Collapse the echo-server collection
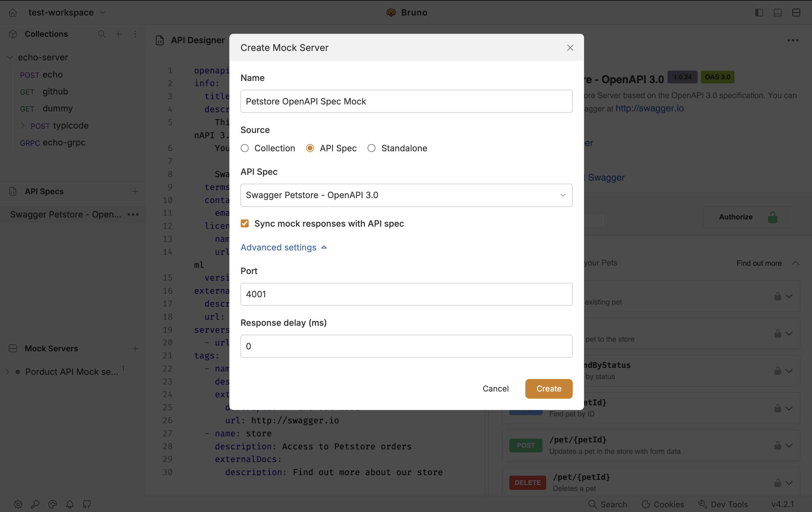Screen dimensions: 812x512 (x=10, y=57)
